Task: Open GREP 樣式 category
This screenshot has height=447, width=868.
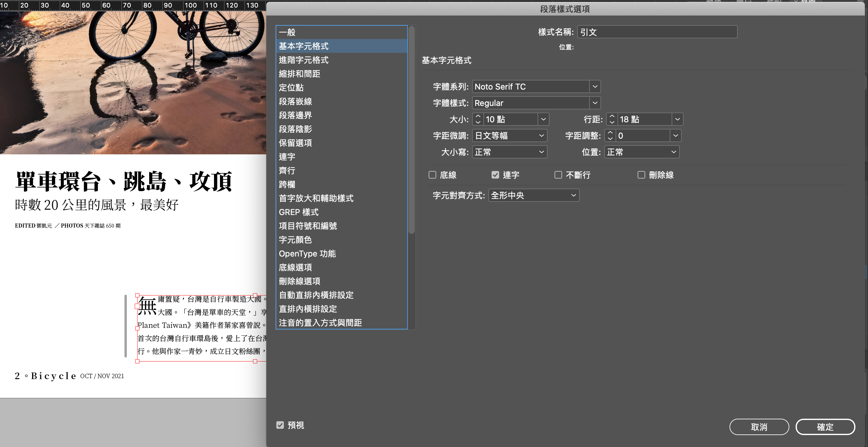Action: 299,212
